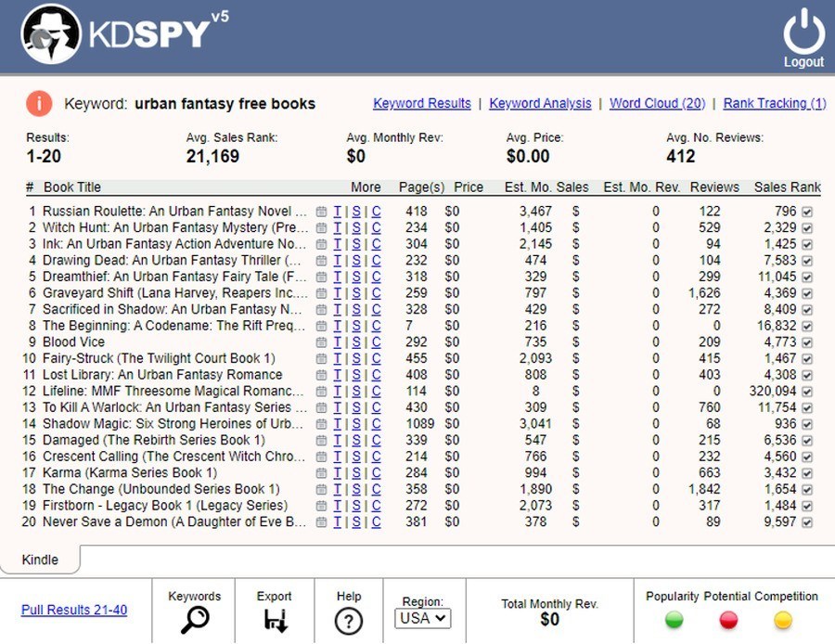The height and width of the screenshot is (644, 835).
Task: Uncheck the checkbox for Russian Roulette row
Action: [806, 212]
